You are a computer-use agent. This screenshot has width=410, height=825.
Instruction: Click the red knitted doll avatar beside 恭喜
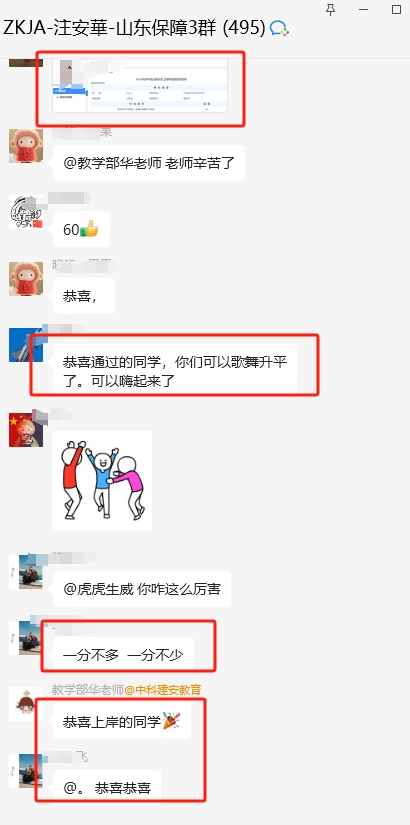click(x=26, y=278)
